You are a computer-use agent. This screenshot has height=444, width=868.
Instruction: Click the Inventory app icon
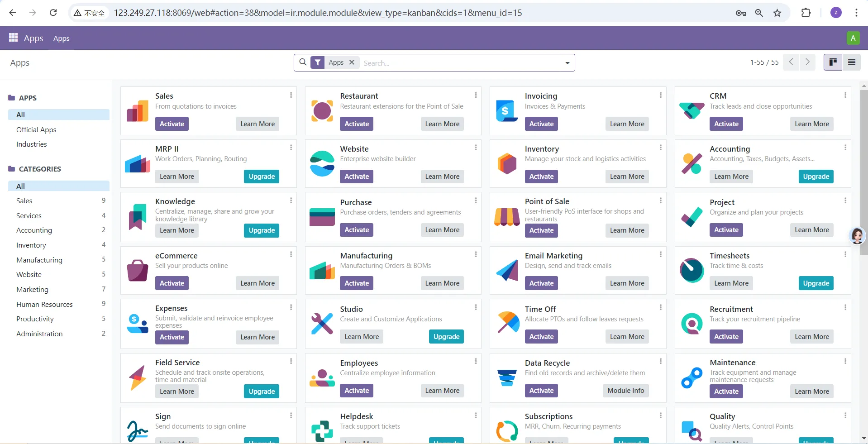507,163
